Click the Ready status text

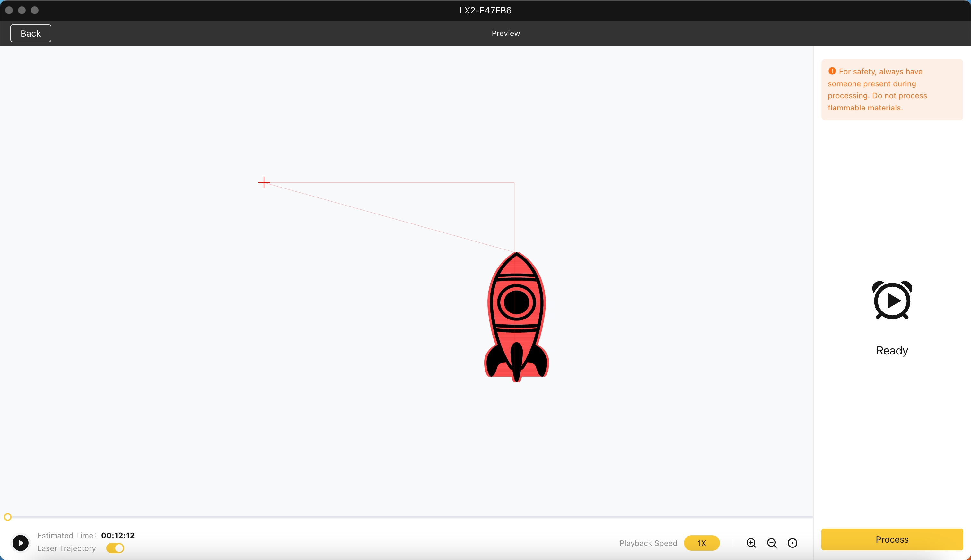click(x=892, y=351)
